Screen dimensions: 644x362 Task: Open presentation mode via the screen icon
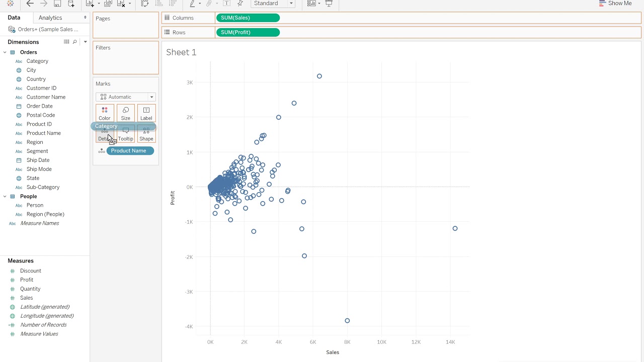tap(329, 4)
